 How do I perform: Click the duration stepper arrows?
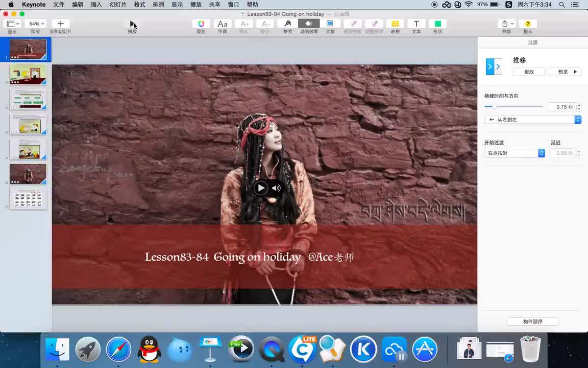[579, 107]
